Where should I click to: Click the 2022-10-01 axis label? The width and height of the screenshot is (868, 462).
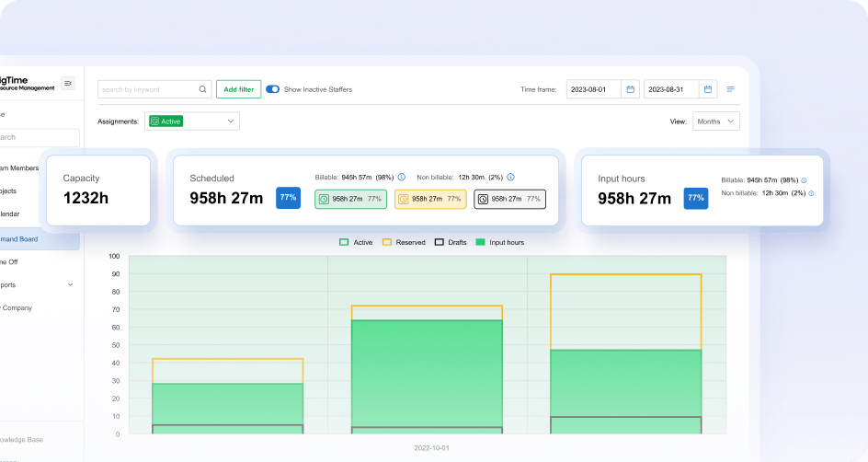(432, 448)
